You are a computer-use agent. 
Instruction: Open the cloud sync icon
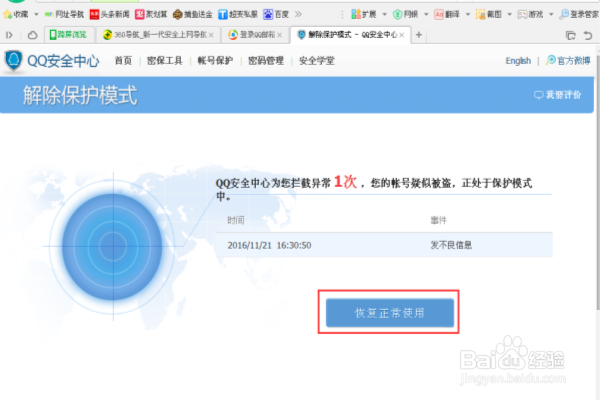(x=33, y=35)
